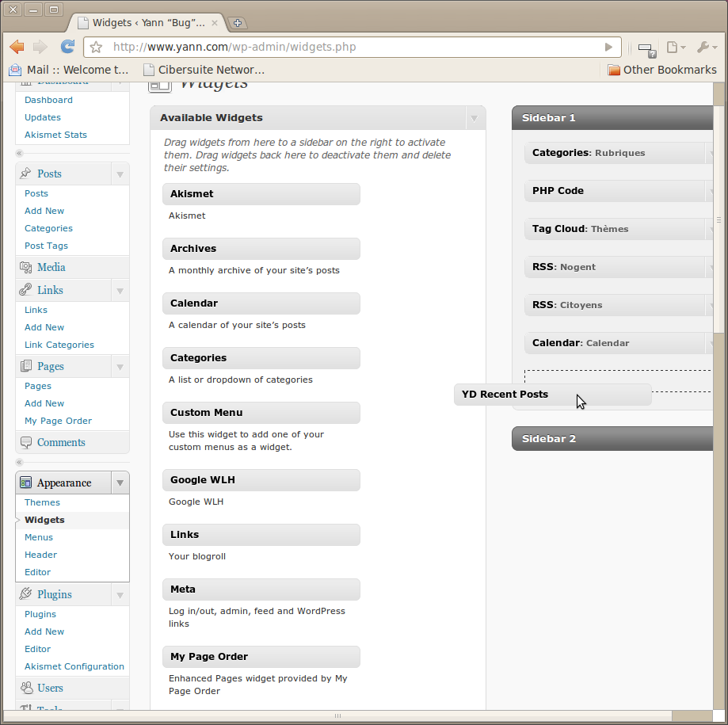Open Akismet Stats

(x=55, y=135)
